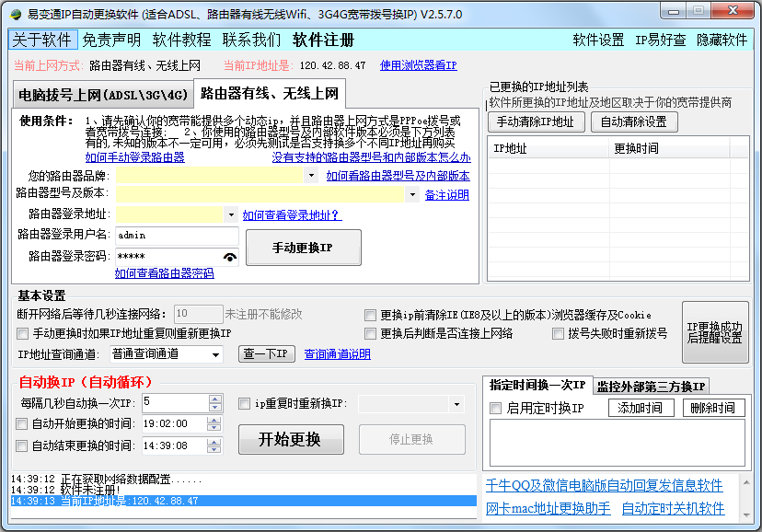Click the links panel scroll-down arrow
Viewport: 762px width, 532px height.
click(x=746, y=515)
